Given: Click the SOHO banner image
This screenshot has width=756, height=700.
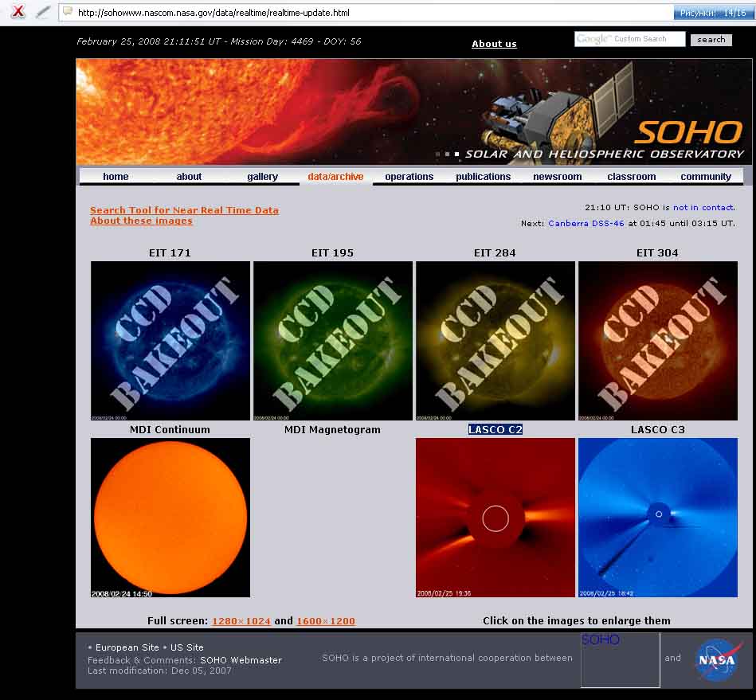Looking at the screenshot, I should (x=413, y=111).
